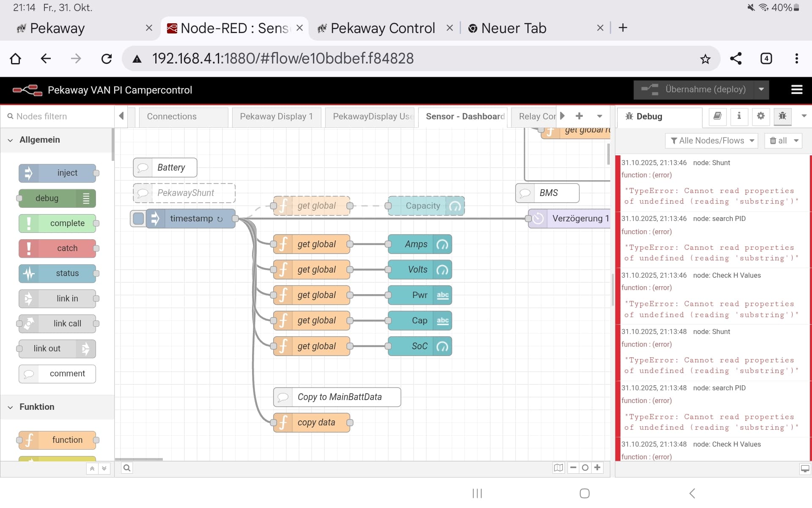
Task: Switch to the Connections flow tab
Action: pos(172,116)
